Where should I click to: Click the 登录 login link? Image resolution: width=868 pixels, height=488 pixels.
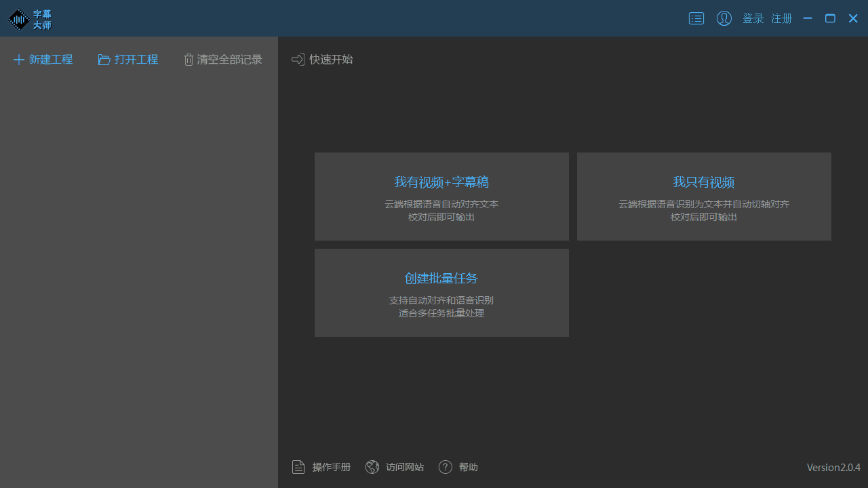click(x=753, y=18)
